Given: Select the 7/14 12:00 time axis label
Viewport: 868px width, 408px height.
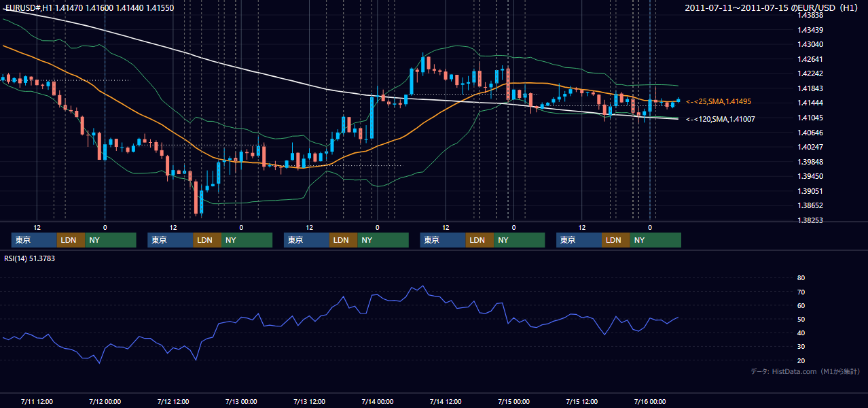Looking at the screenshot, I should (446, 401).
